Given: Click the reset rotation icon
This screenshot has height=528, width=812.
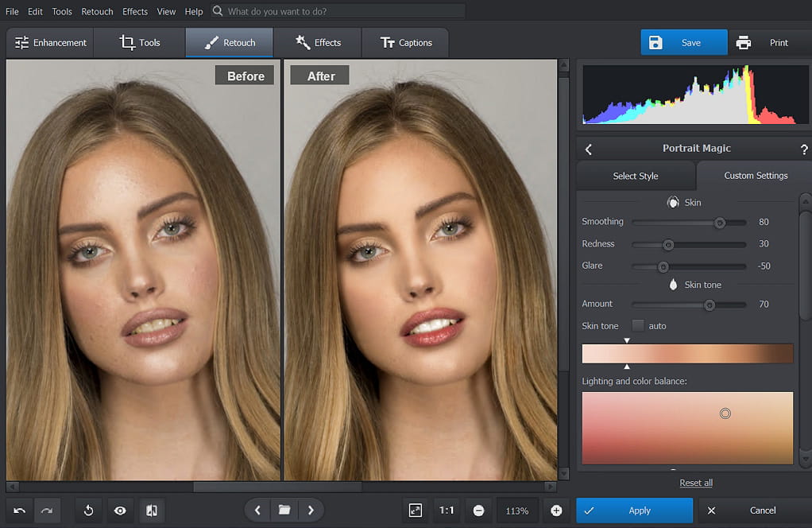Looking at the screenshot, I should click(89, 511).
